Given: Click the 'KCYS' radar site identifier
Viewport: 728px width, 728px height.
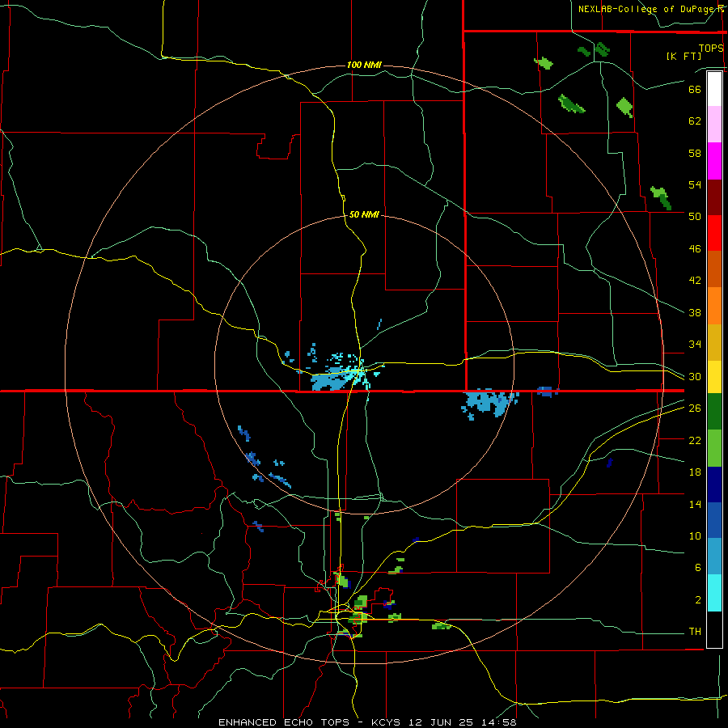Looking at the screenshot, I should [387, 722].
